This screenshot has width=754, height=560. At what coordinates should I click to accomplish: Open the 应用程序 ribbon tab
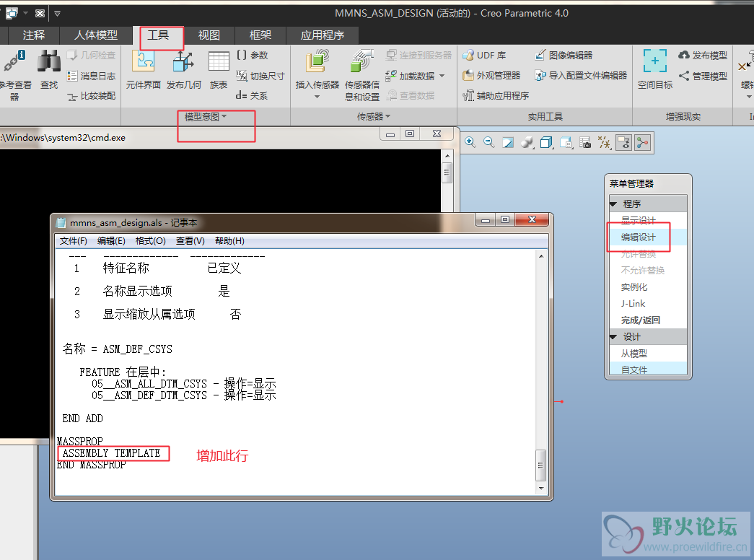tap(323, 35)
